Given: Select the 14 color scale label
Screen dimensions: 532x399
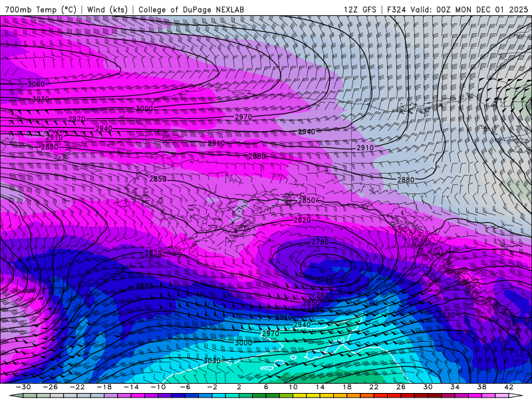Looking at the screenshot, I should tap(320, 387).
